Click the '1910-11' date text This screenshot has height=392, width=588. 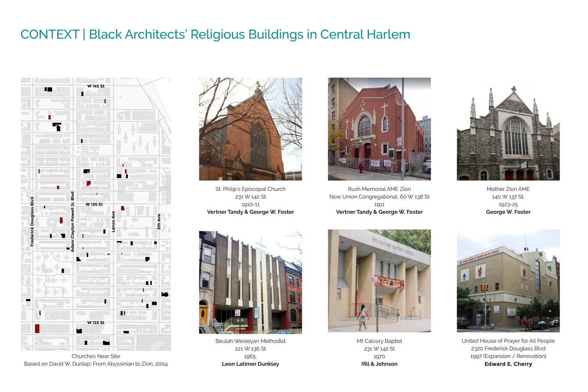[250, 204]
